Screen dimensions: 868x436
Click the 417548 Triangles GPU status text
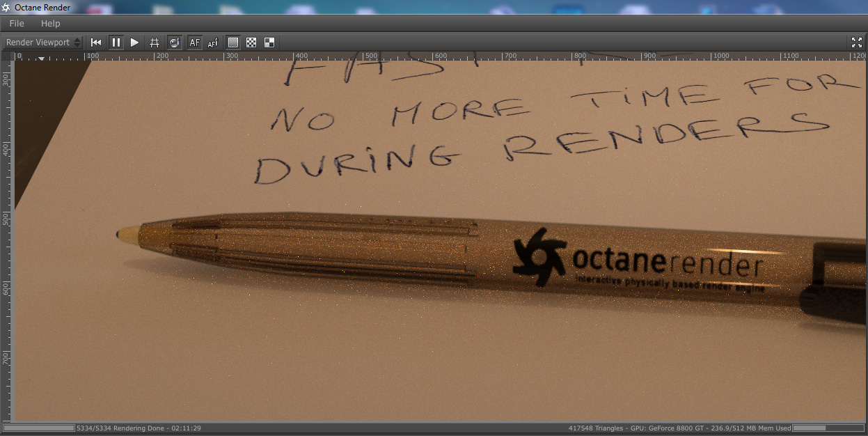click(x=679, y=428)
